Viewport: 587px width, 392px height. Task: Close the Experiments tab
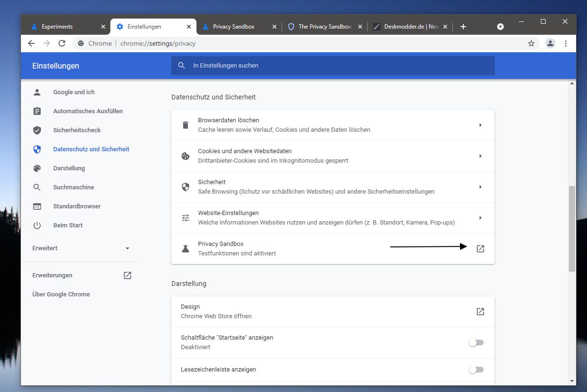[103, 27]
